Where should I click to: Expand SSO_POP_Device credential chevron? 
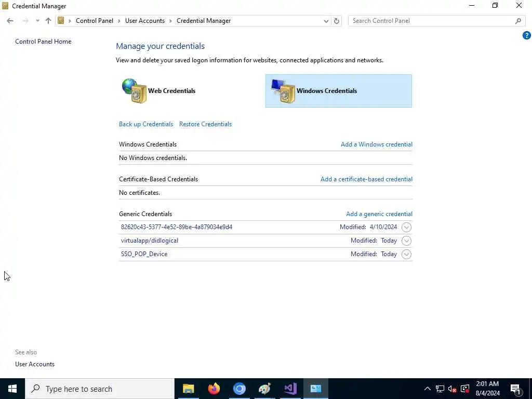coord(406,254)
